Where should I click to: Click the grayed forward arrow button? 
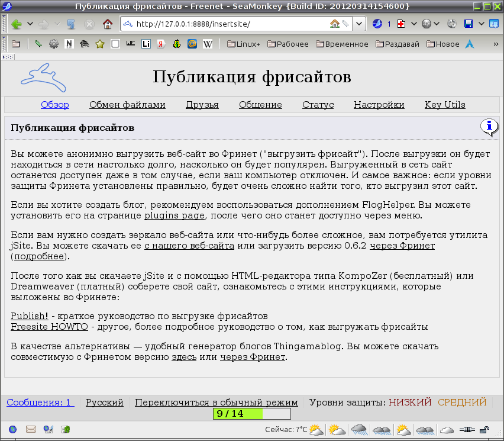(43, 24)
